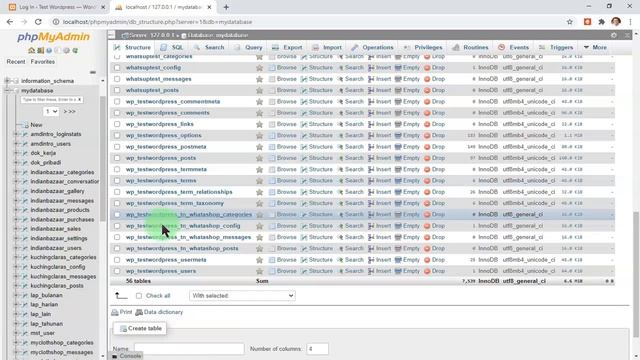Switch to the SQL tab
The height and width of the screenshot is (360, 640).
(172, 47)
